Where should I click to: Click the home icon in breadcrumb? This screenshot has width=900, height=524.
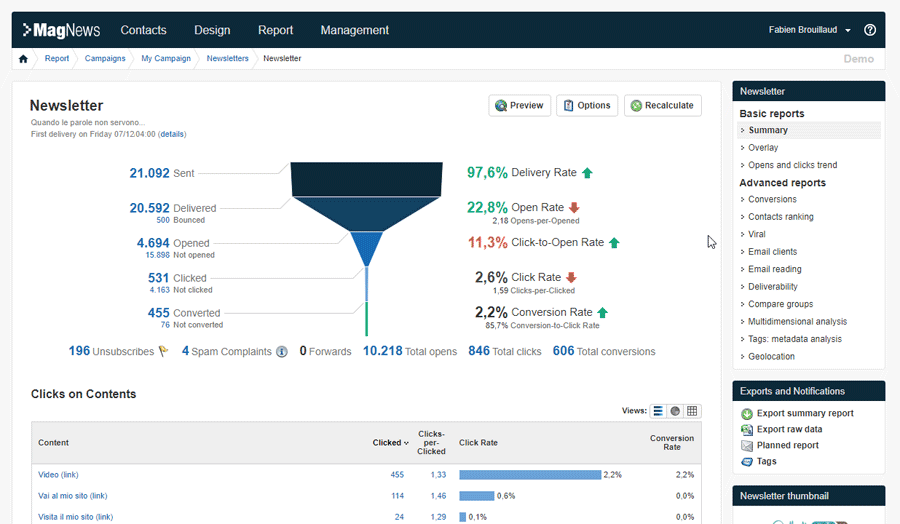[23, 59]
